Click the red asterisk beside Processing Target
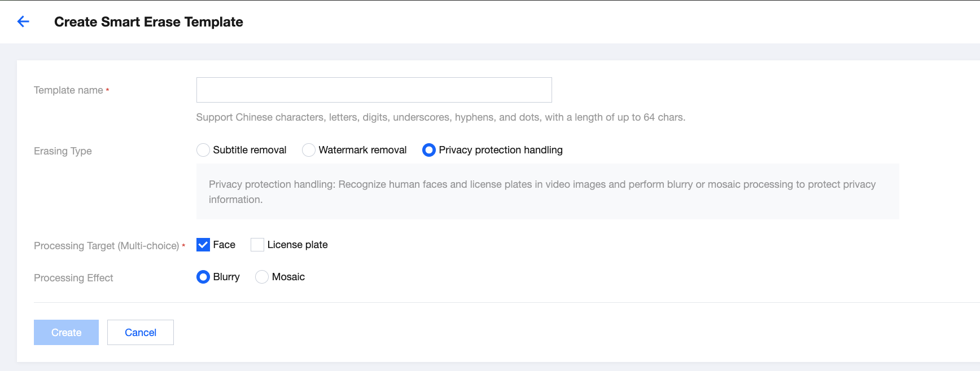This screenshot has width=980, height=371. point(183,246)
